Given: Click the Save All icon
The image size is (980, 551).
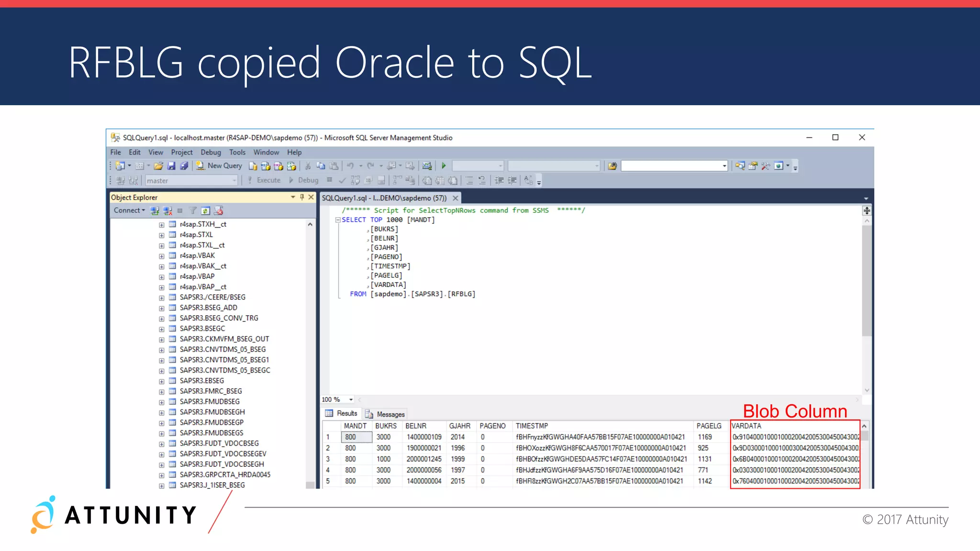Looking at the screenshot, I should [184, 166].
